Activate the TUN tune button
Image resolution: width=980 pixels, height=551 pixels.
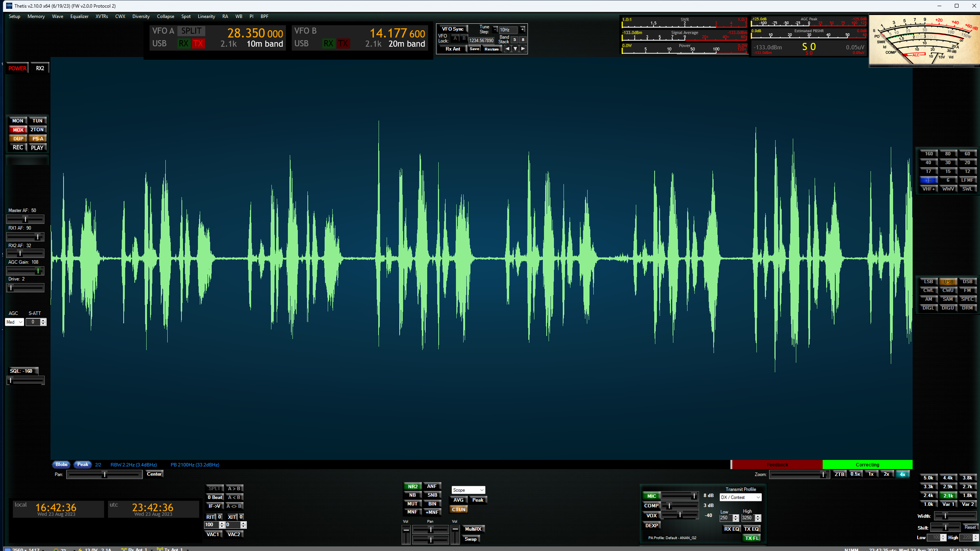(x=38, y=121)
